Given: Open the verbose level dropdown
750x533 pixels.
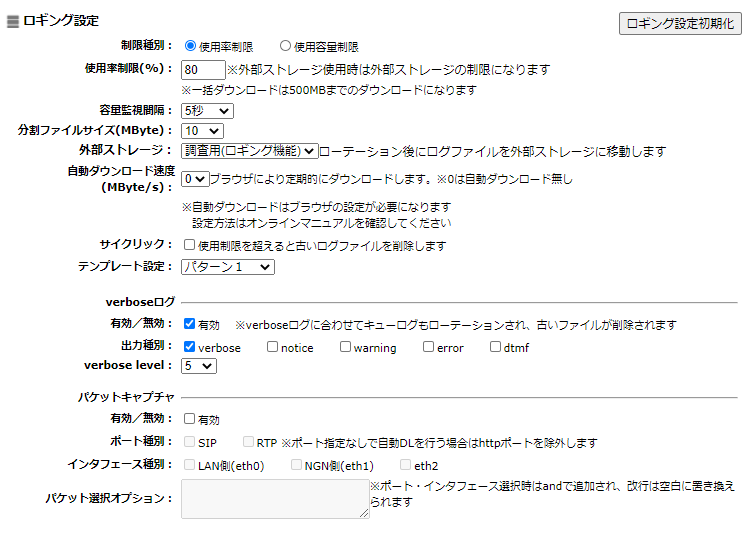Looking at the screenshot, I should (199, 366).
